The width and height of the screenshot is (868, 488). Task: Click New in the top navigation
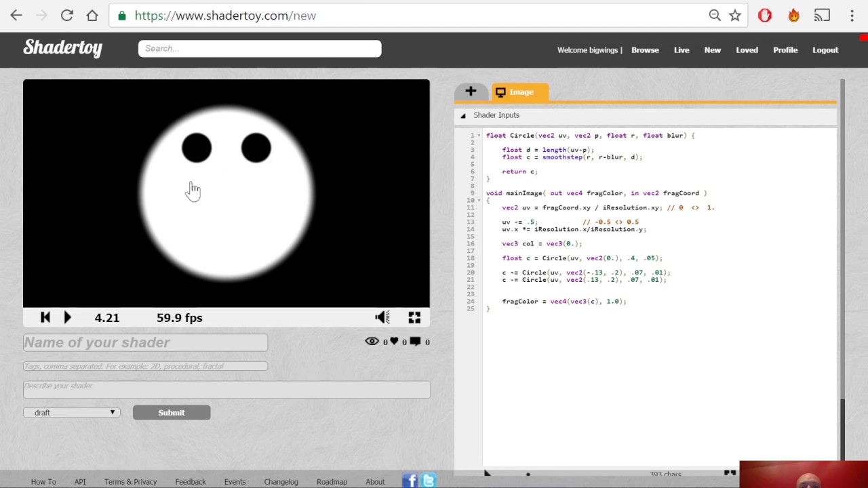712,50
